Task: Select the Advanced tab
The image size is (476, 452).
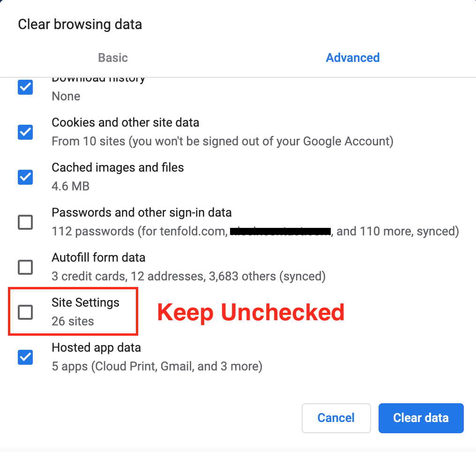Action: [x=353, y=58]
